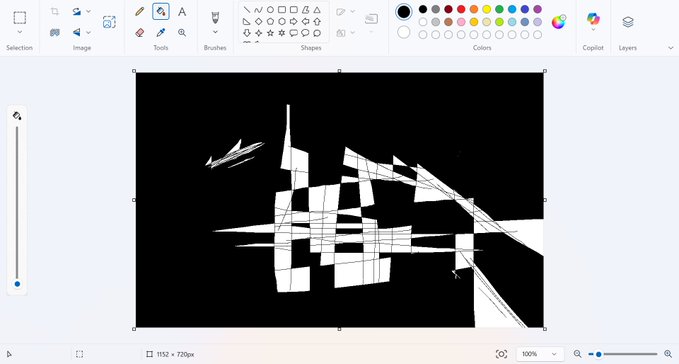Screen dimensions: 679x364
Task: Choose the Triangle shape
Action: pyautogui.click(x=317, y=10)
